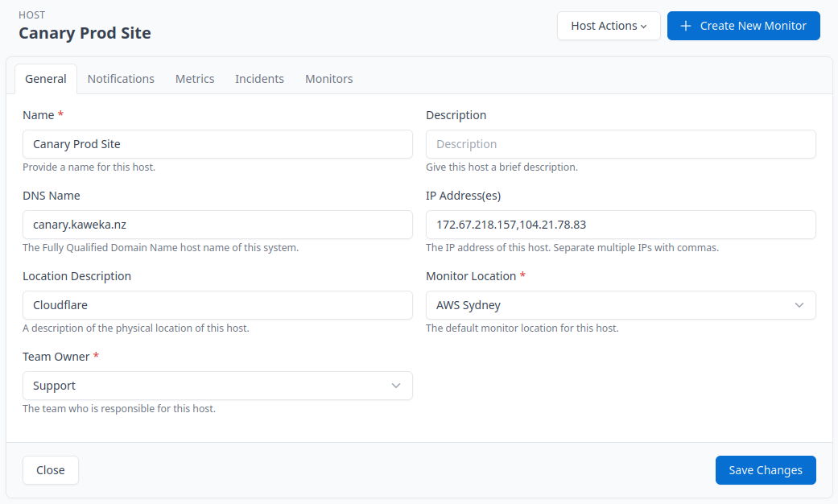Click the chevron arrow beside Host Actions
The height and width of the screenshot is (504, 838).
tap(644, 27)
